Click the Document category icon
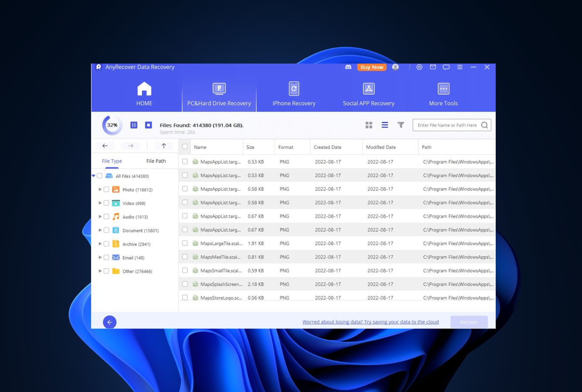This screenshot has height=392, width=582. coord(116,230)
